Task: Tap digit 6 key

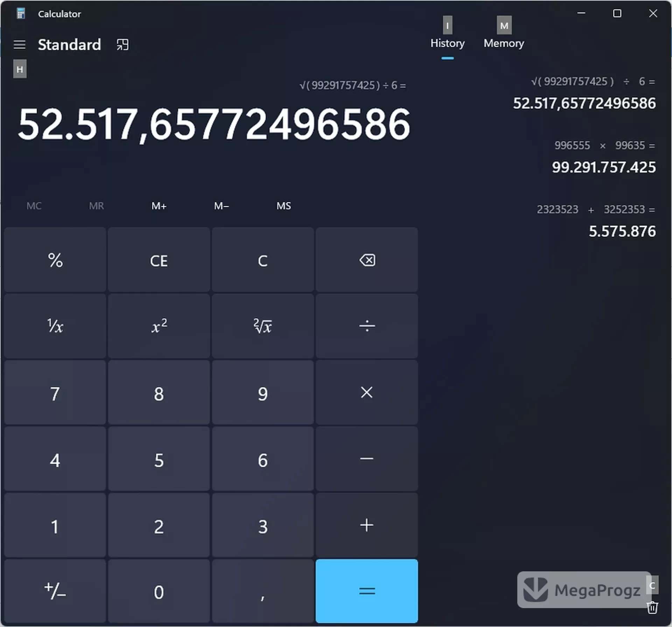Action: pyautogui.click(x=263, y=459)
